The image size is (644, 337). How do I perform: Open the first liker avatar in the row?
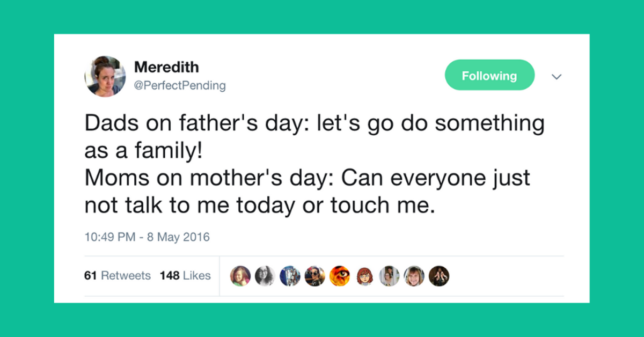click(240, 276)
